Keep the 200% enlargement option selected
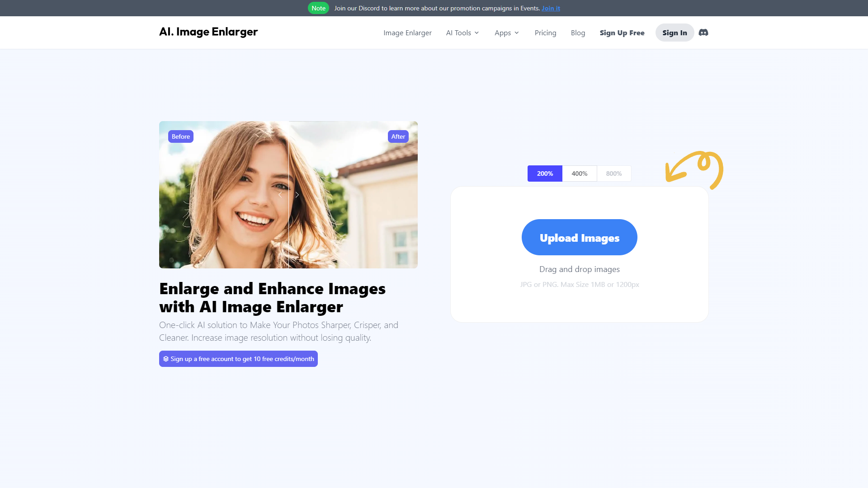 (545, 174)
